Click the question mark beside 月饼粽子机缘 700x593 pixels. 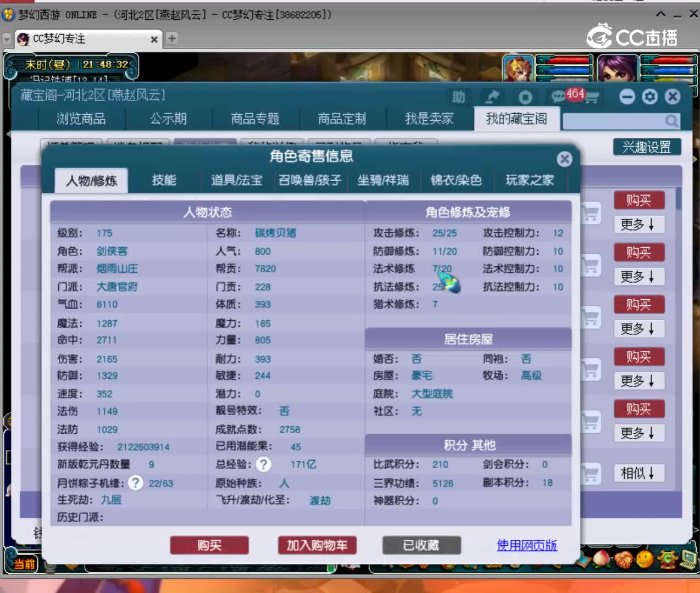[x=135, y=483]
